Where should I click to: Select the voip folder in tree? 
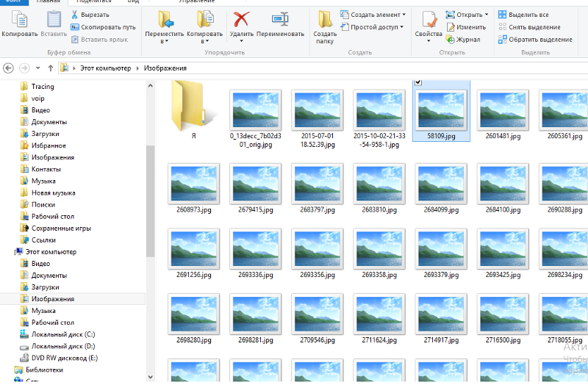pos(32,98)
